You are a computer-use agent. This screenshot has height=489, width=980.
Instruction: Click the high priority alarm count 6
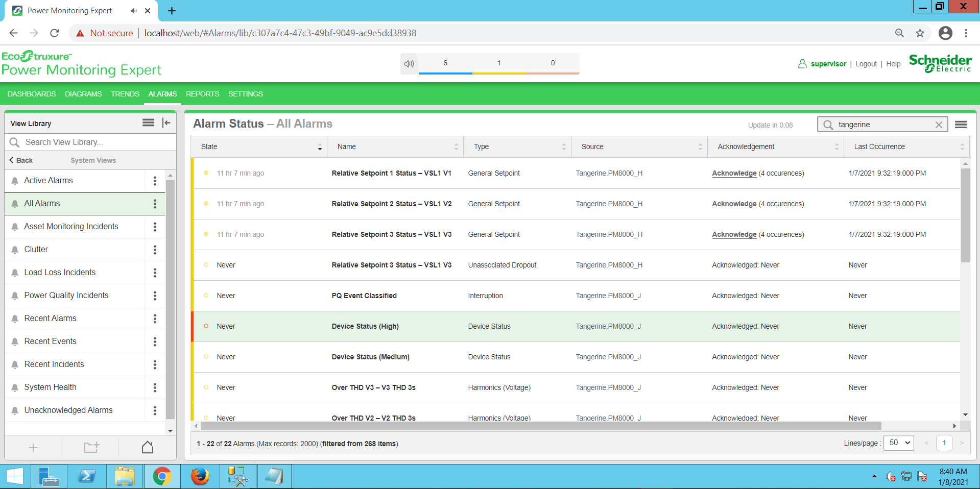(445, 63)
